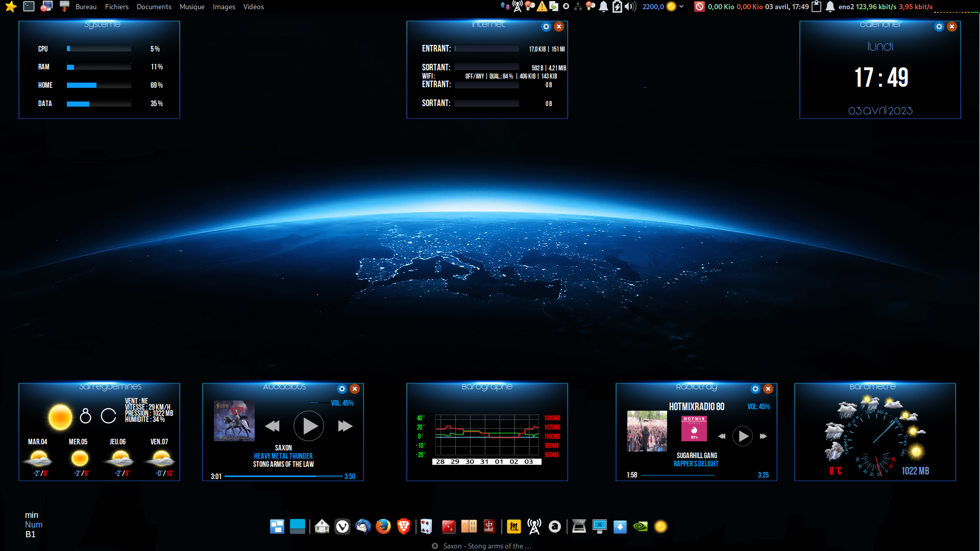This screenshot has width=980, height=551.
Task: Open settings gear of Audacious widget
Action: point(342,389)
